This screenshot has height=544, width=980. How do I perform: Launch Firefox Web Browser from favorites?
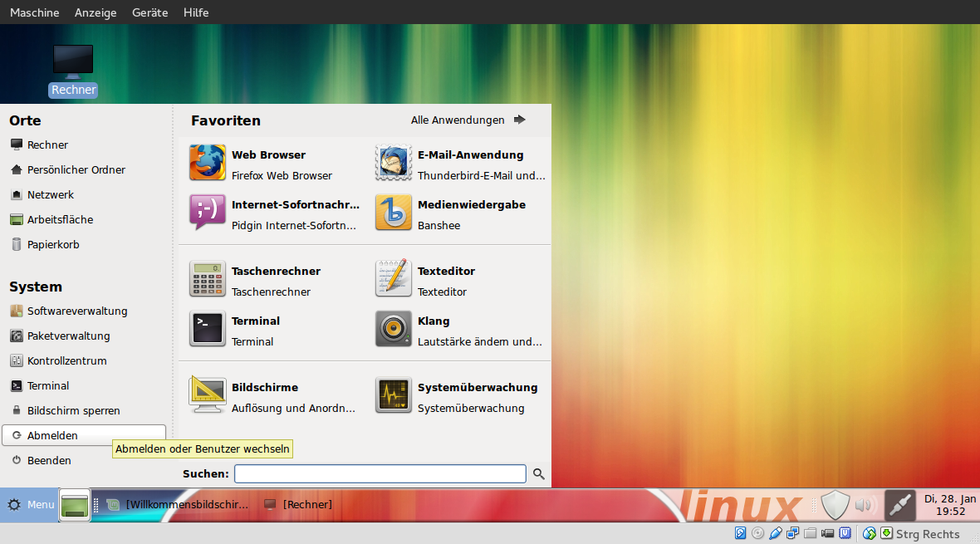point(208,163)
